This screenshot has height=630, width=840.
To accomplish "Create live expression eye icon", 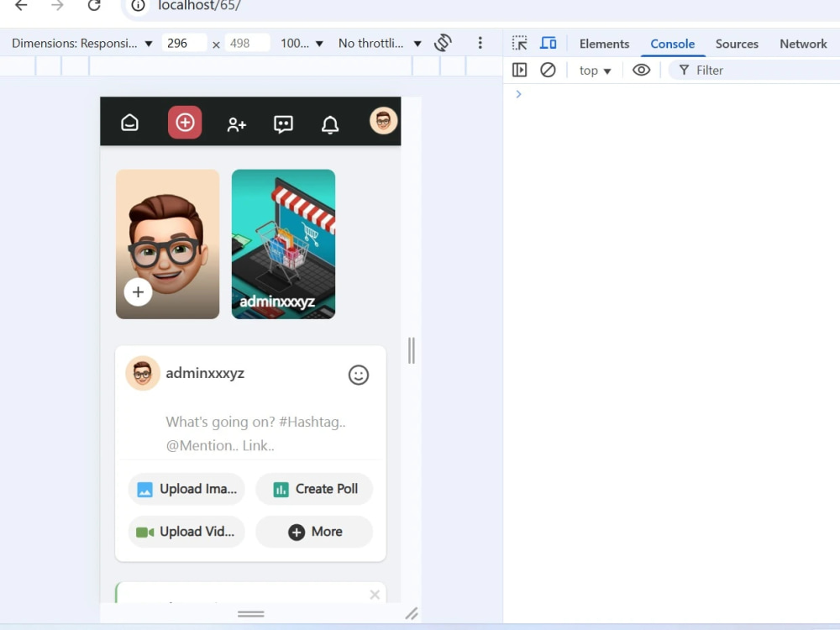I will click(641, 71).
